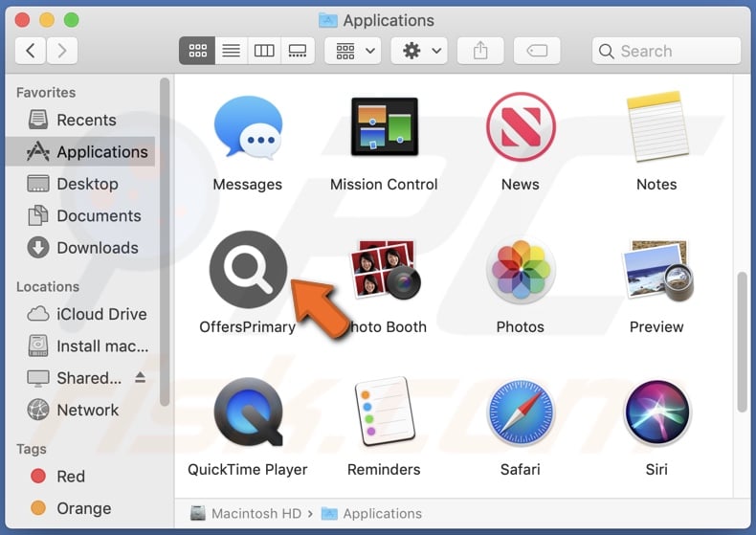This screenshot has height=535, width=756.
Task: Select the Photos app icon
Action: click(x=521, y=270)
